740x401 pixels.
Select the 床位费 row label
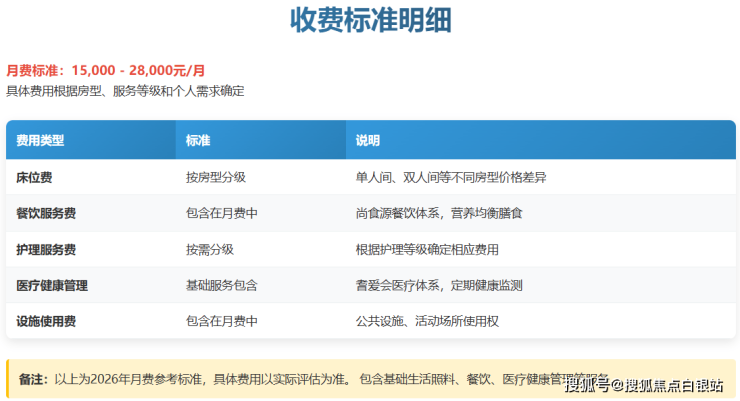coord(35,177)
